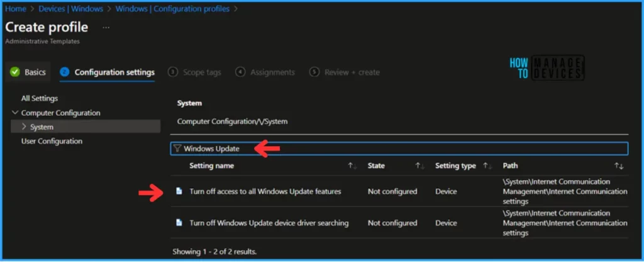
Task: Click Computer Configuration/\/System path text
Action: (232, 122)
